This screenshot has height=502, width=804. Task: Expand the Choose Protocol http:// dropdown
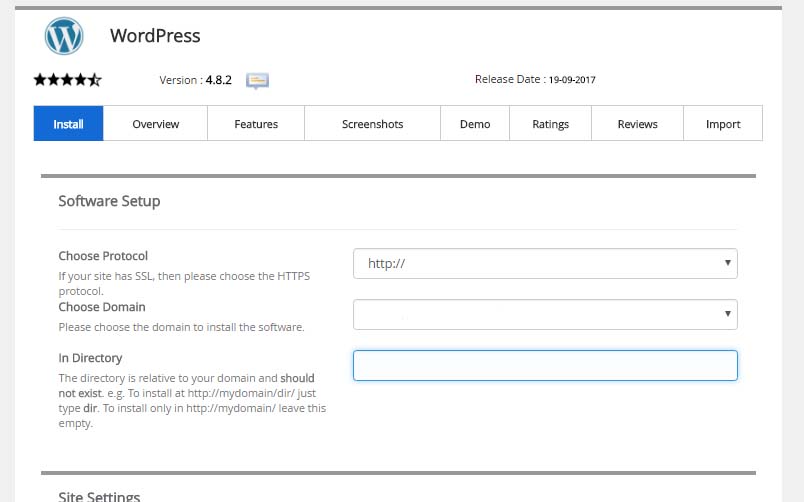(545, 264)
